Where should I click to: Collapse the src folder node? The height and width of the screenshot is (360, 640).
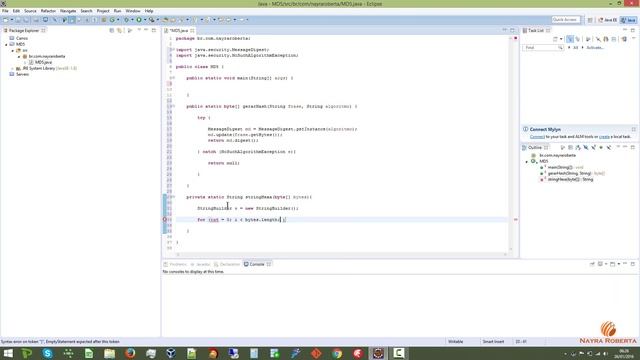[13, 50]
